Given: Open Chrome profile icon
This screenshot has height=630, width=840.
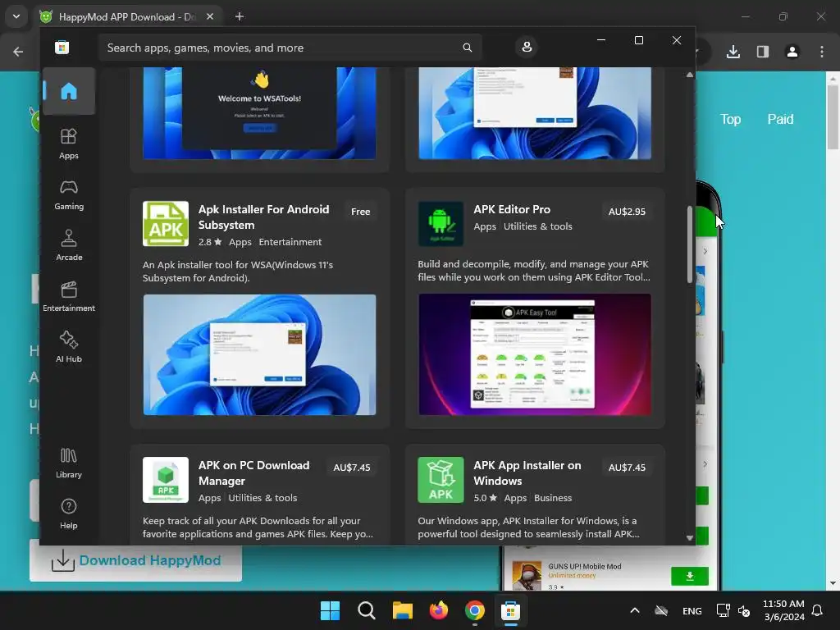Looking at the screenshot, I should [x=792, y=52].
